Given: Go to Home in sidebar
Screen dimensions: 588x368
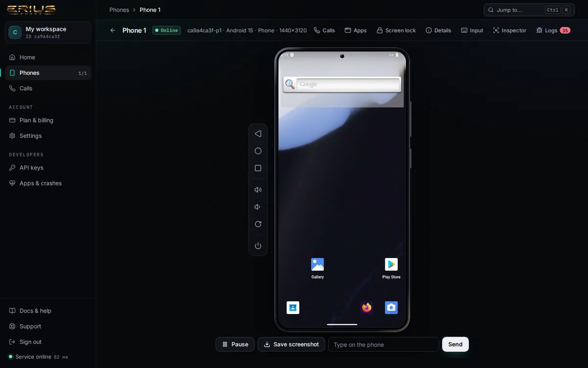Looking at the screenshot, I should [x=48, y=57].
